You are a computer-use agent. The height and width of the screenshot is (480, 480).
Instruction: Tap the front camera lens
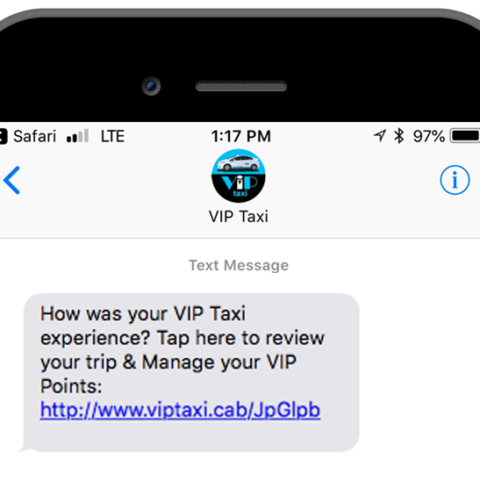pyautogui.click(x=151, y=86)
